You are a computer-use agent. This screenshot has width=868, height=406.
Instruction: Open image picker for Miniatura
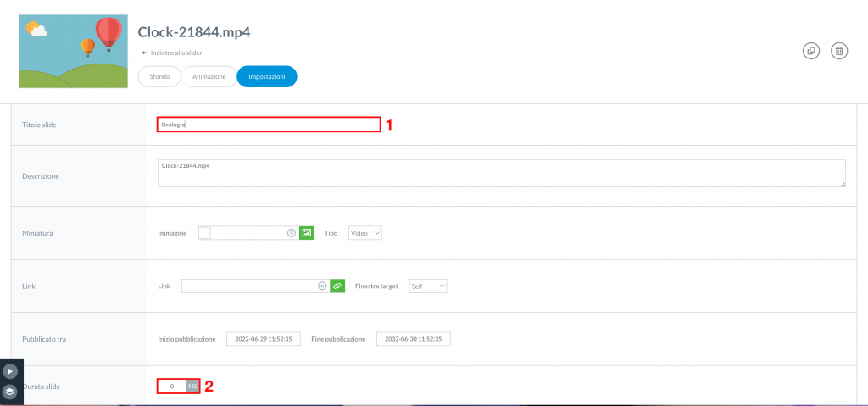pyautogui.click(x=307, y=233)
